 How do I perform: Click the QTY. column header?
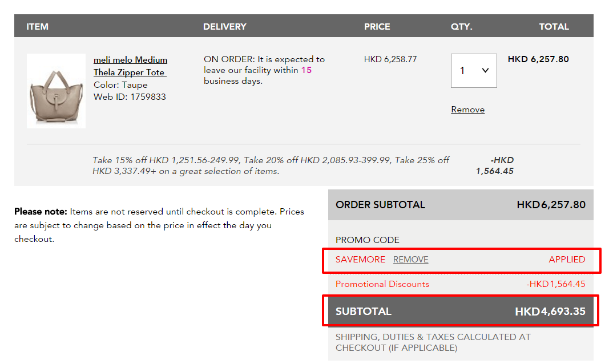461,27
